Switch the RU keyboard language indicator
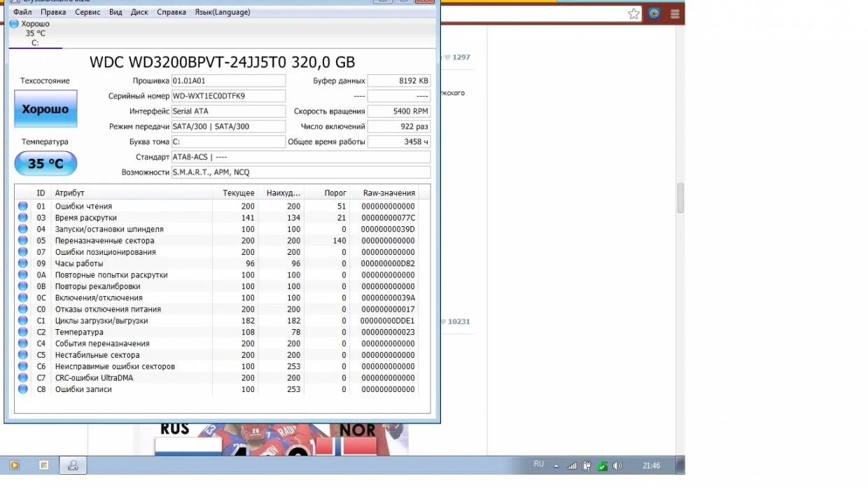The height and width of the screenshot is (488, 868). pyautogui.click(x=538, y=464)
